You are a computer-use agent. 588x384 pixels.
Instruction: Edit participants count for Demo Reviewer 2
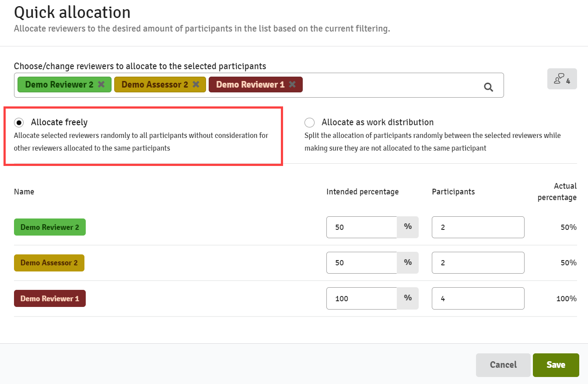(478, 227)
